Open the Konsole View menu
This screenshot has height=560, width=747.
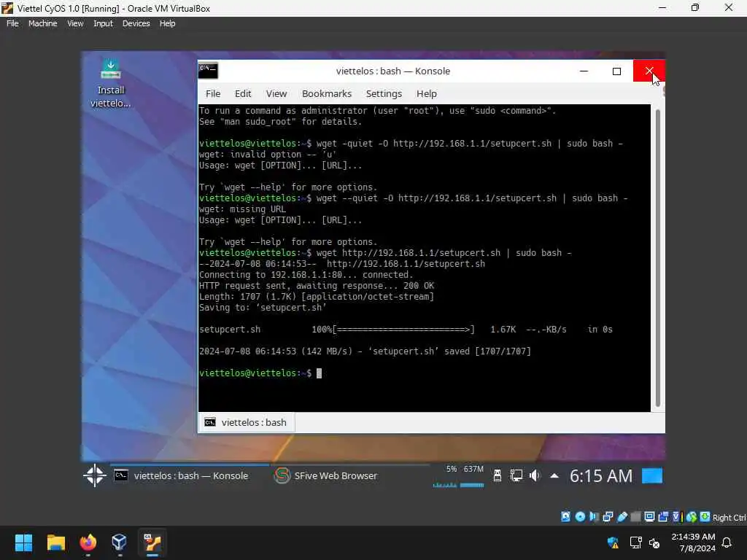coord(276,94)
